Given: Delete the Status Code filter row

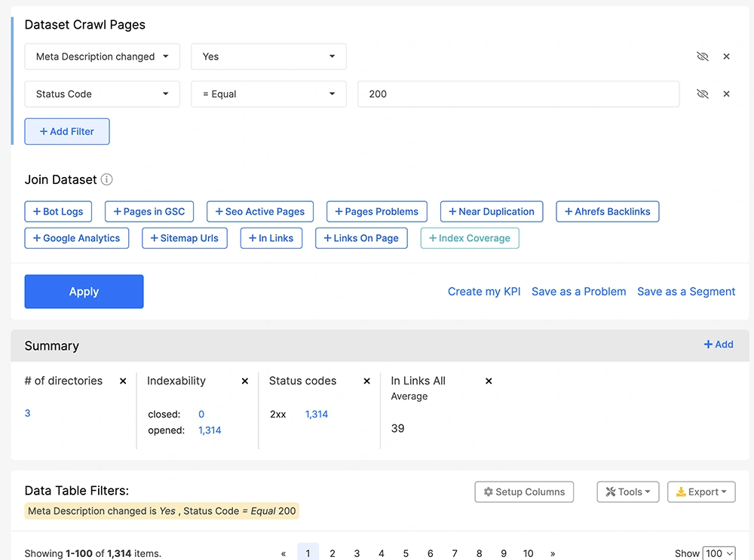Looking at the screenshot, I should (726, 94).
